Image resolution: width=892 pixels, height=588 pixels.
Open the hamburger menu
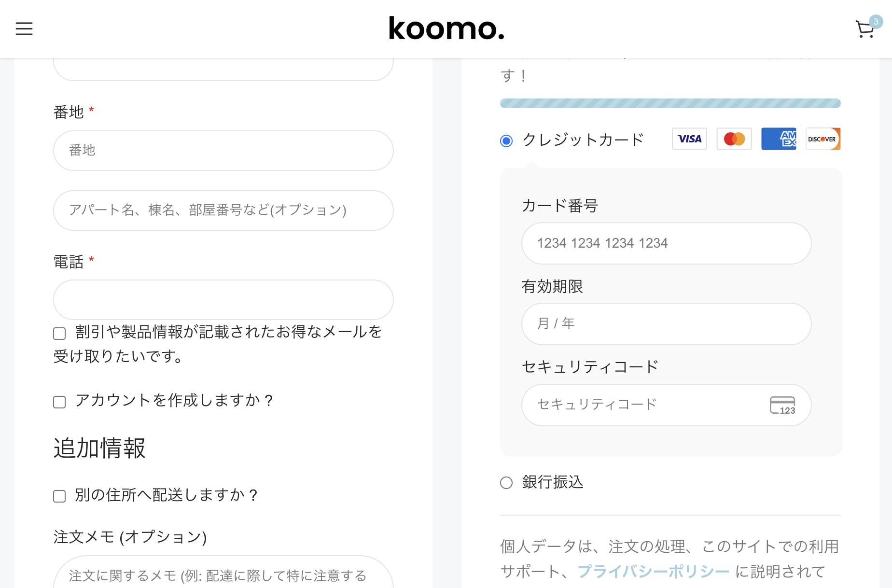24,28
